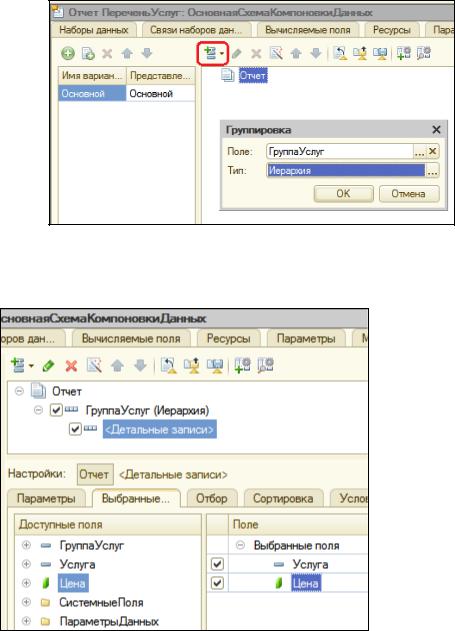Switch to the Параметры settings tab beside Выбранные
This screenshot has width=455, height=631.
(x=46, y=498)
